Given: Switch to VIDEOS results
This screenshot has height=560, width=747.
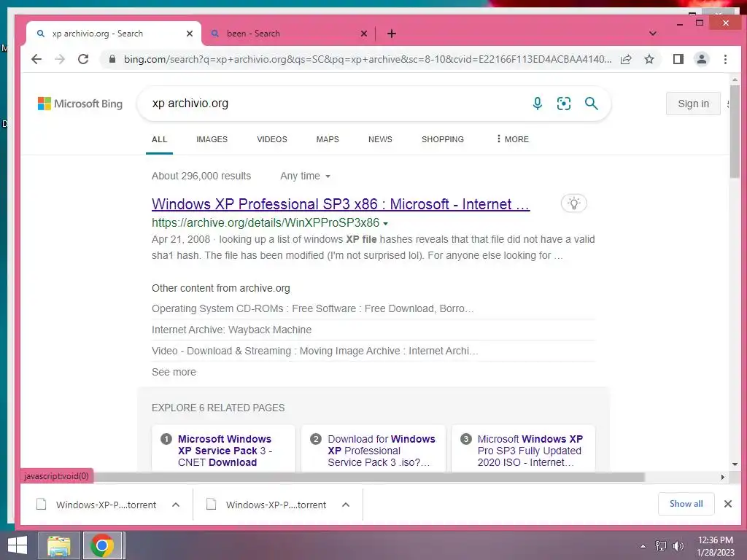Looking at the screenshot, I should [x=271, y=139].
